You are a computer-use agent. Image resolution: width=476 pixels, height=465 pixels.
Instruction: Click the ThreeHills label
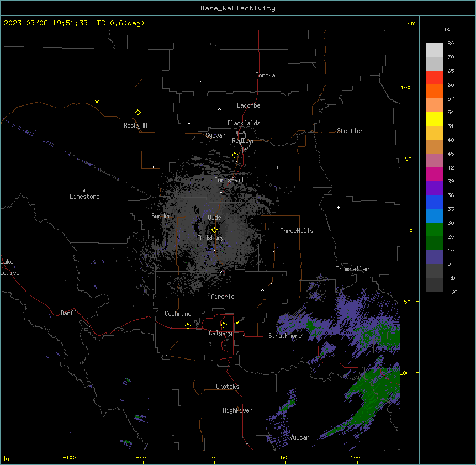click(297, 231)
